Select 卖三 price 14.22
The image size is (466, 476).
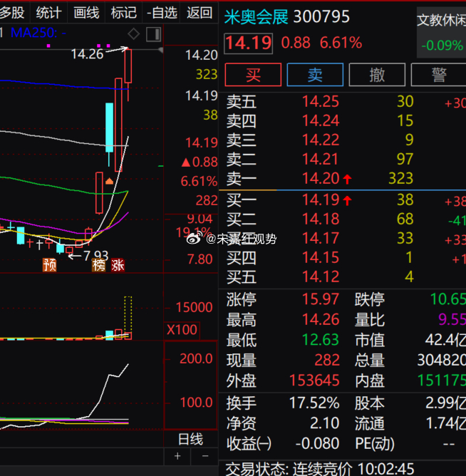(x=320, y=140)
